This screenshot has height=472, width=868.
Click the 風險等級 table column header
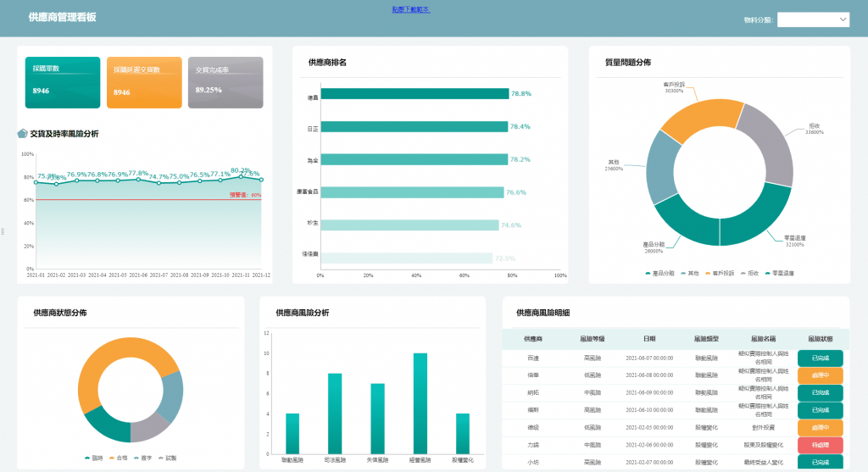coord(593,339)
